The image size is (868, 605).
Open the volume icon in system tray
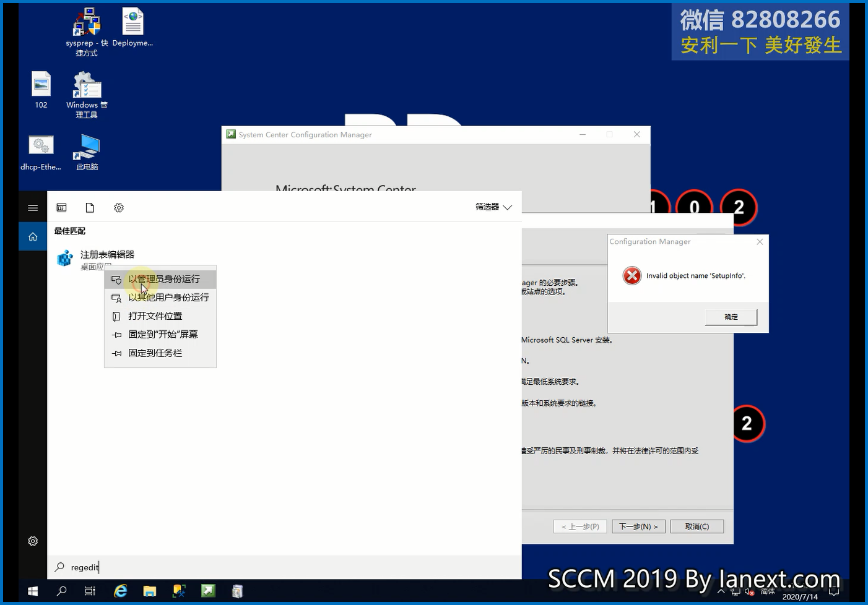pos(749,592)
